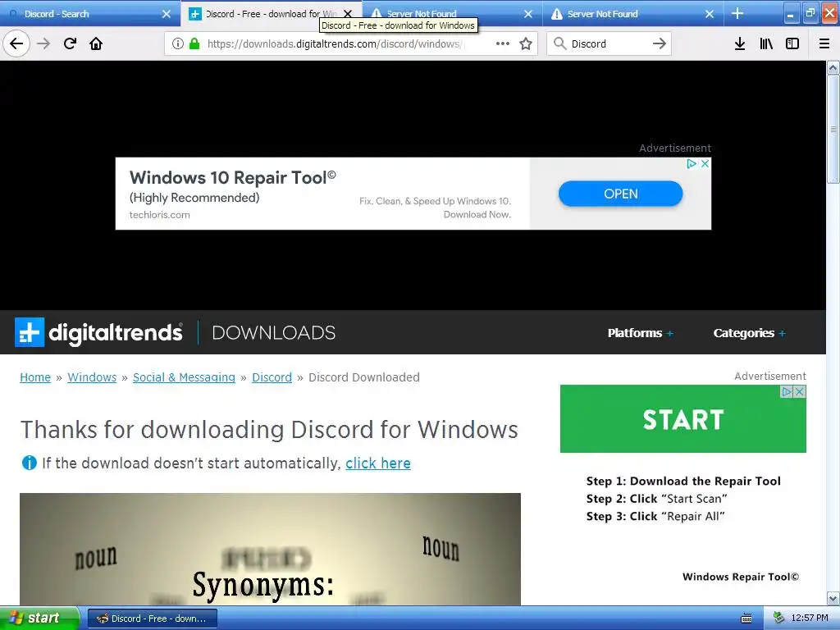Expand the Platforms menu
This screenshot has height=630, width=840.
[x=640, y=333]
